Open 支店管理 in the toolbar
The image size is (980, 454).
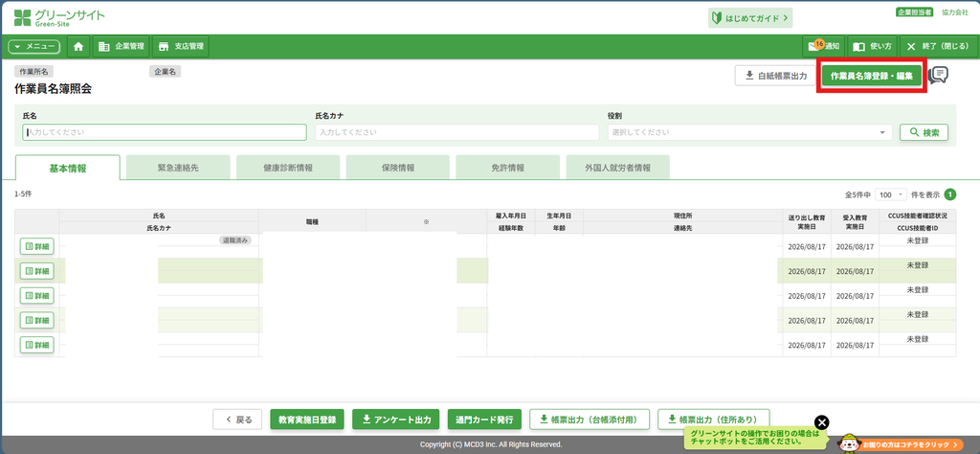point(181,46)
